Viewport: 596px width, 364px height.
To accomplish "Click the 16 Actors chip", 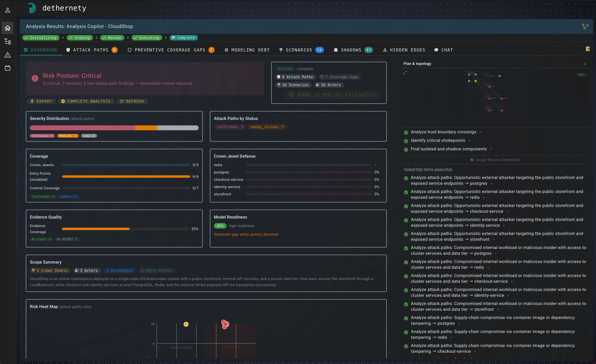I will coord(329,85).
